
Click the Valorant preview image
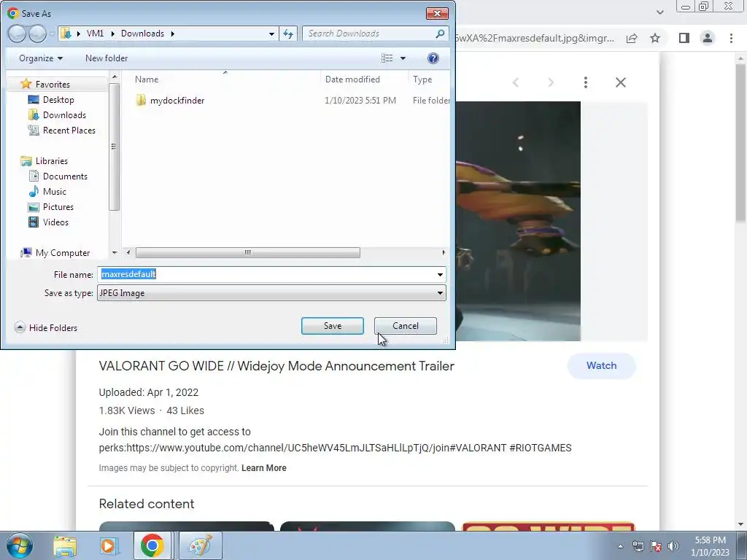(518, 221)
